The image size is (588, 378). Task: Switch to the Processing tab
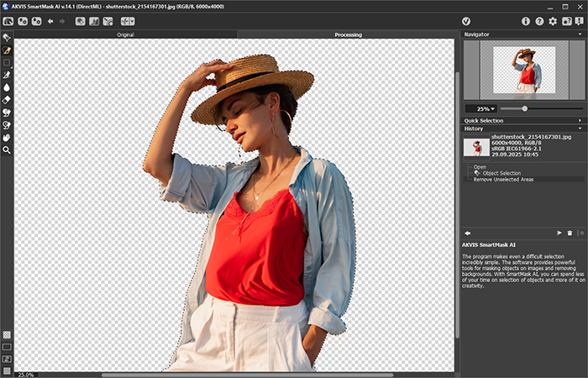348,34
